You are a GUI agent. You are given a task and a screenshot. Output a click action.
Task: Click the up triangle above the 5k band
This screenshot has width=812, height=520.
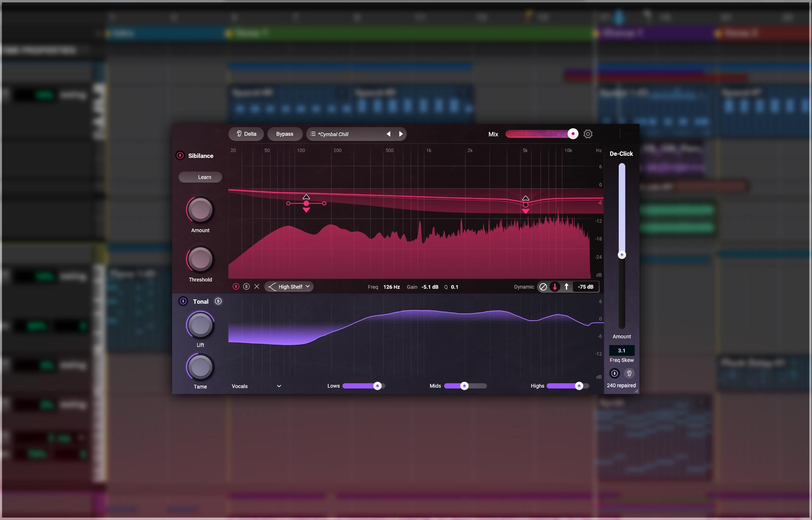coord(526,198)
